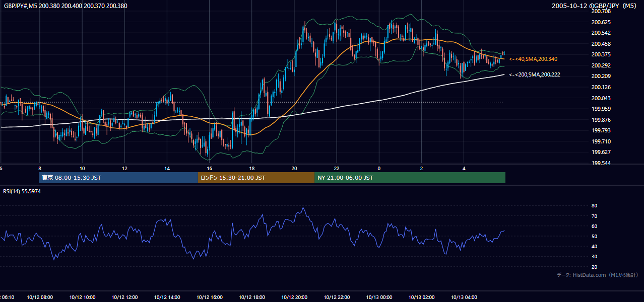Click price axis label 200.126
This screenshot has width=644, height=302.
[601, 87]
